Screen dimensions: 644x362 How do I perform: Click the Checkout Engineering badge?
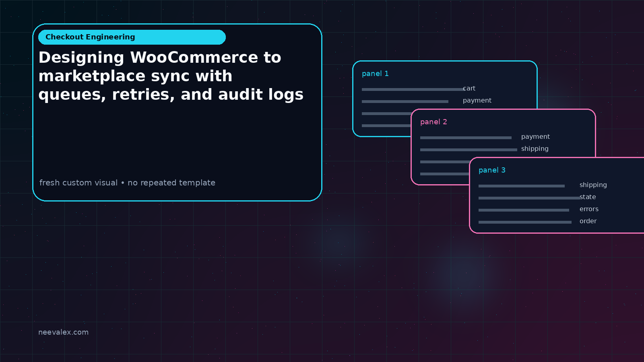click(132, 37)
